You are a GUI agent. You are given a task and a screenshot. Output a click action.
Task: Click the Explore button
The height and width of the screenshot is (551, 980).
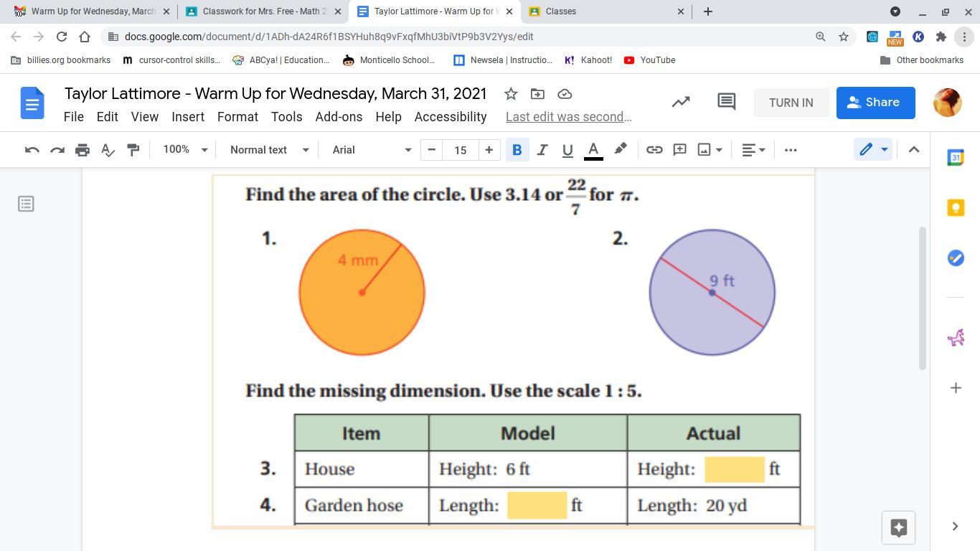pyautogui.click(x=898, y=528)
